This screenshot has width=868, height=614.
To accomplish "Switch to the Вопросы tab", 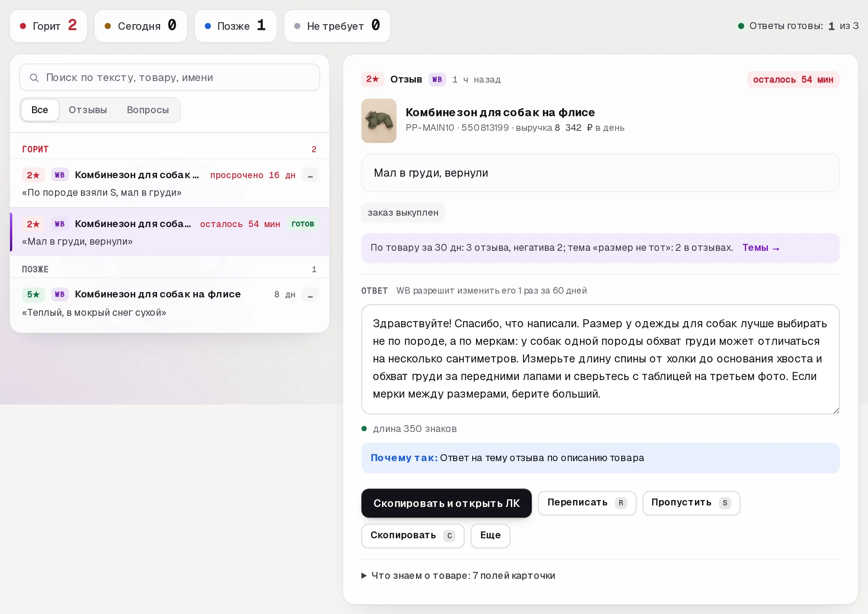I will pos(148,110).
